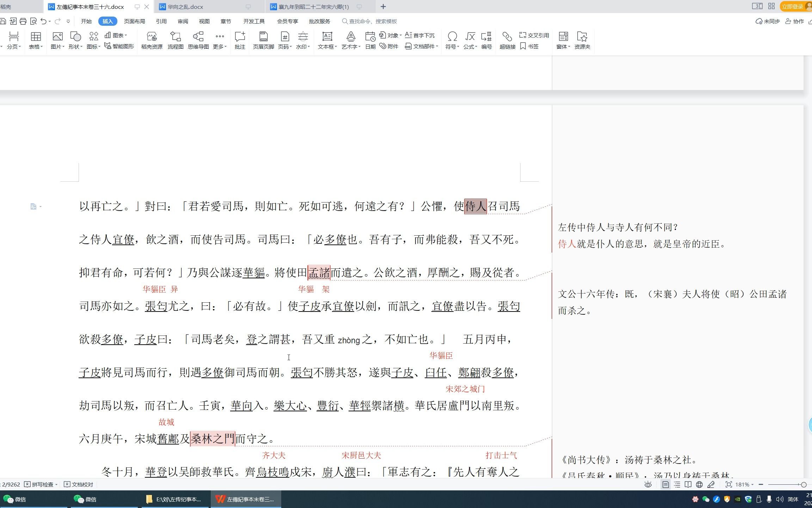Insert a picture with 图片
The image size is (812, 508).
point(57,40)
